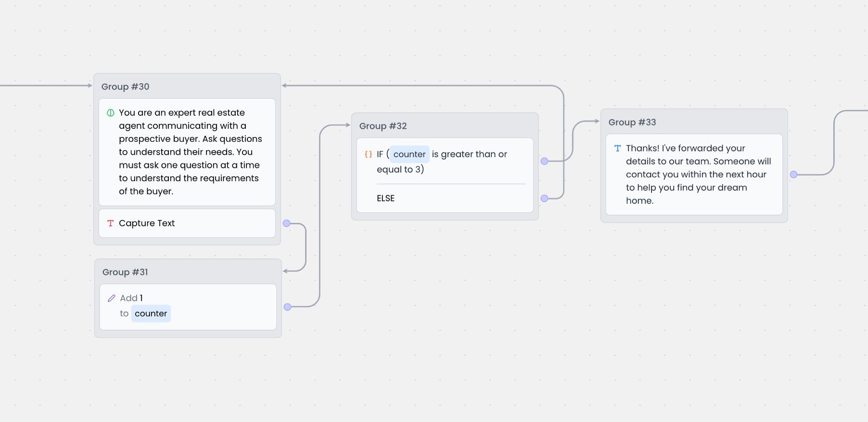Select the ELSE output connector dot
The height and width of the screenshot is (422, 868).
(x=545, y=198)
